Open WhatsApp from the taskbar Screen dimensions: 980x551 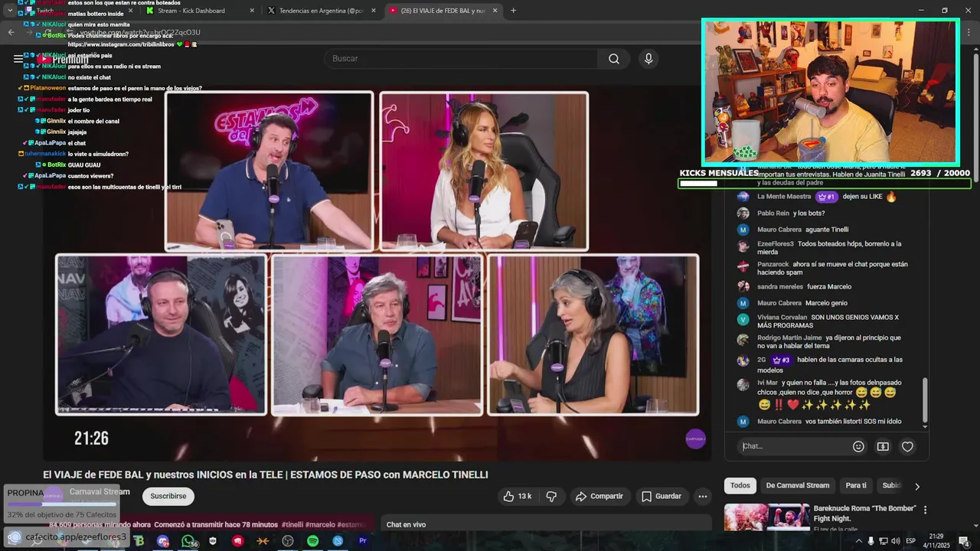pos(188,541)
